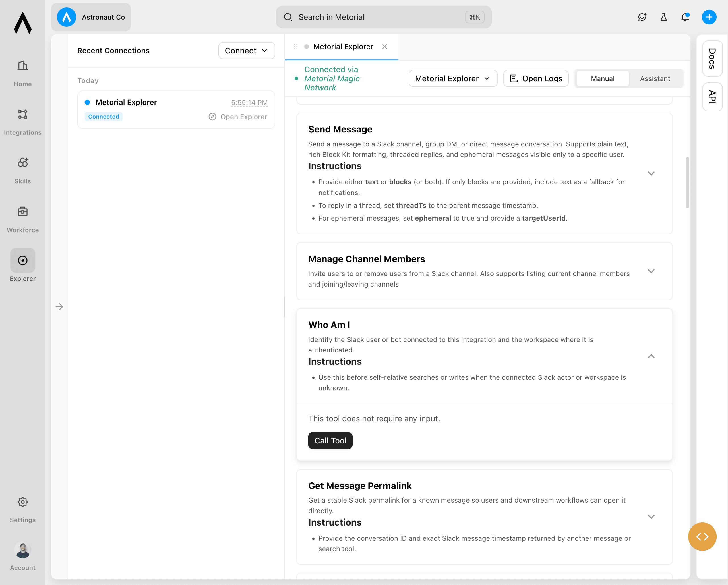Click the Recent Connections heading

[113, 51]
